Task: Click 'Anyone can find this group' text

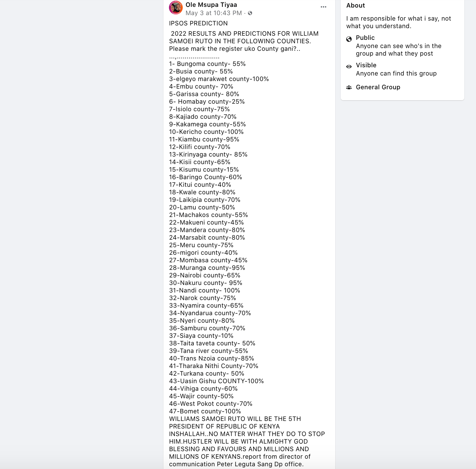Action: (x=396, y=73)
